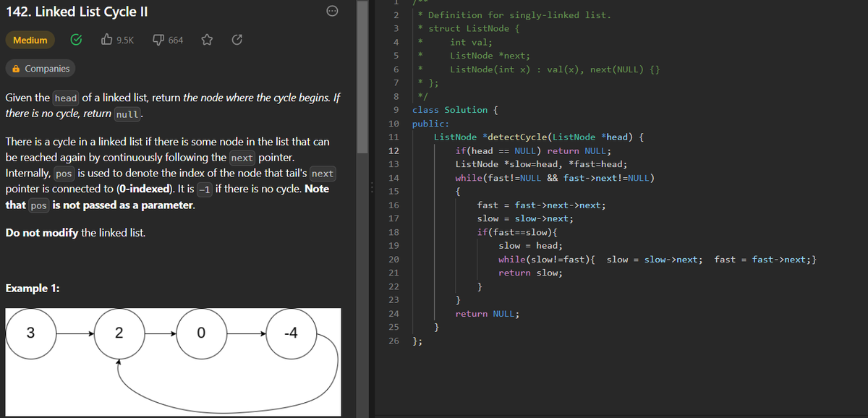
Task: Click the 'if(fast==slow){' code line
Action: pos(516,232)
